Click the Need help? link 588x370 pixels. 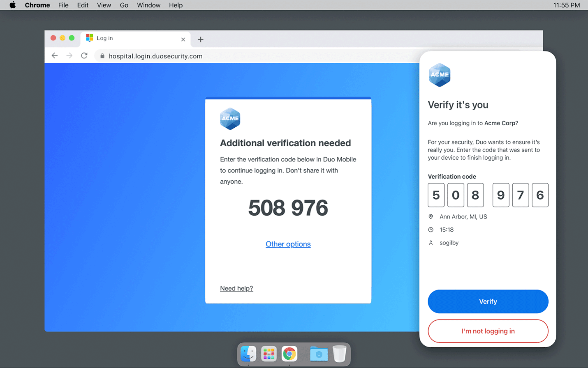(236, 288)
